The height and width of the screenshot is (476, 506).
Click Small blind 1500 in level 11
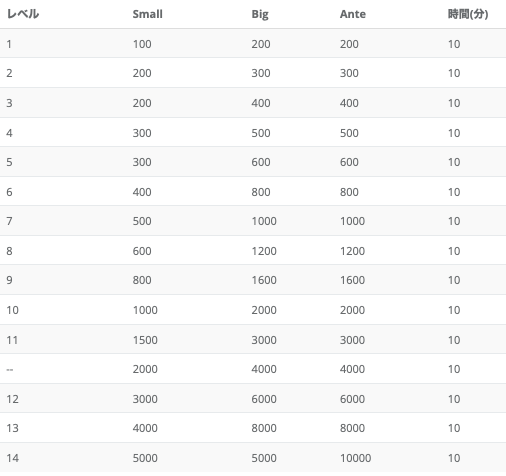(145, 340)
